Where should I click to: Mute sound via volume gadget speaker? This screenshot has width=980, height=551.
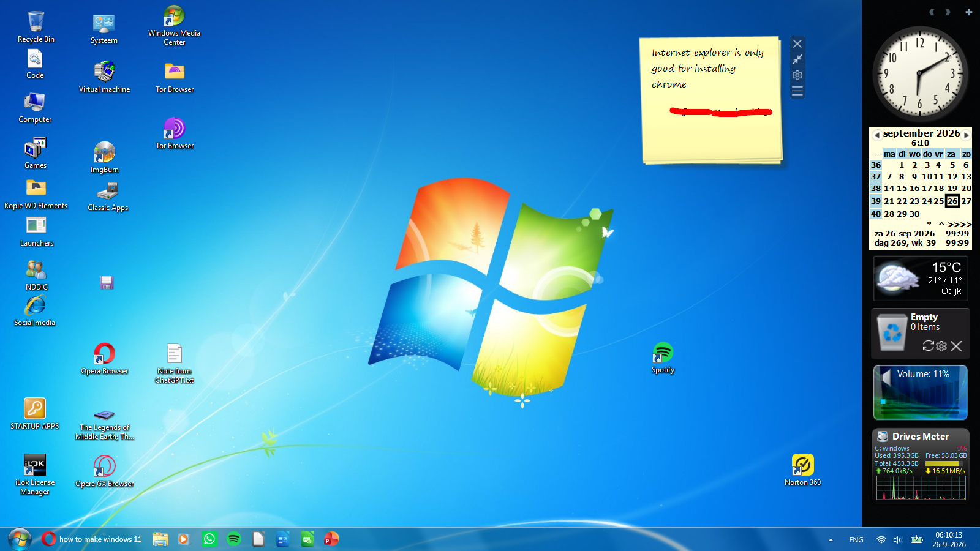click(886, 377)
